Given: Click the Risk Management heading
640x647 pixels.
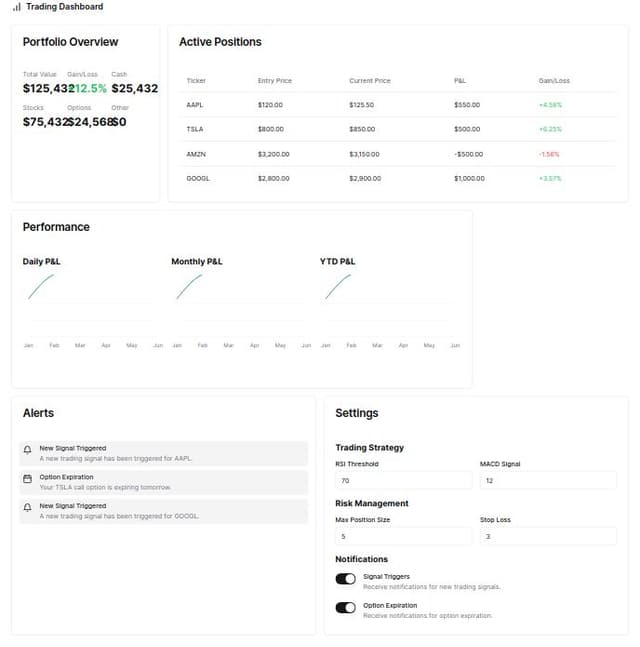Looking at the screenshot, I should (372, 503).
